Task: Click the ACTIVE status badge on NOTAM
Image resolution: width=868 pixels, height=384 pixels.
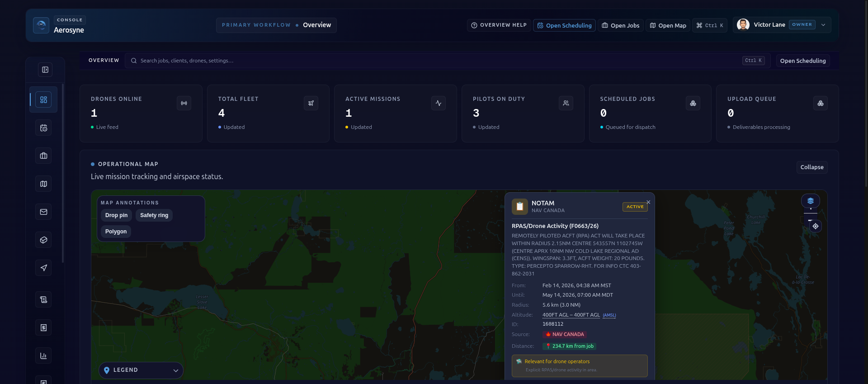Action: coord(635,207)
